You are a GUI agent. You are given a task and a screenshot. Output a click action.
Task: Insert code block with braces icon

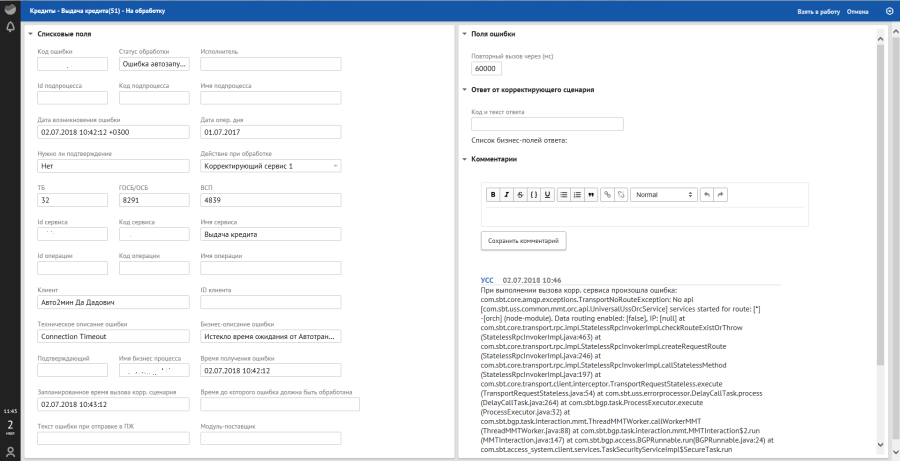point(534,194)
